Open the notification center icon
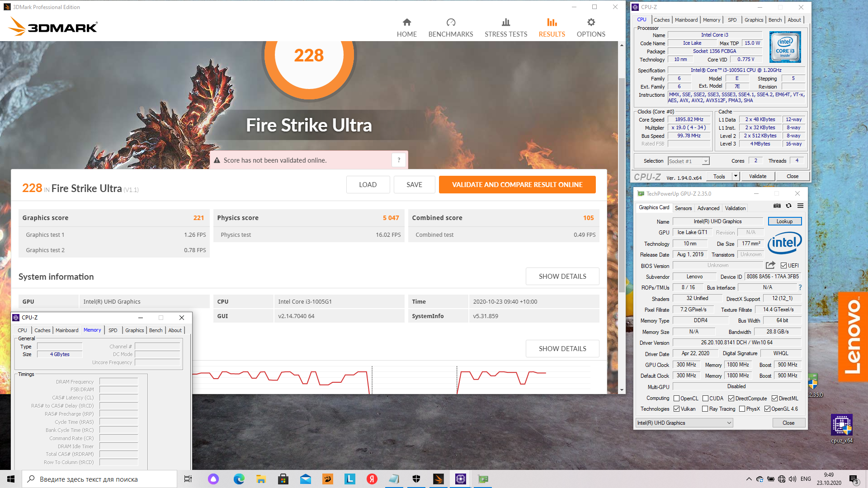Viewport: 868px width, 488px height. 854,479
